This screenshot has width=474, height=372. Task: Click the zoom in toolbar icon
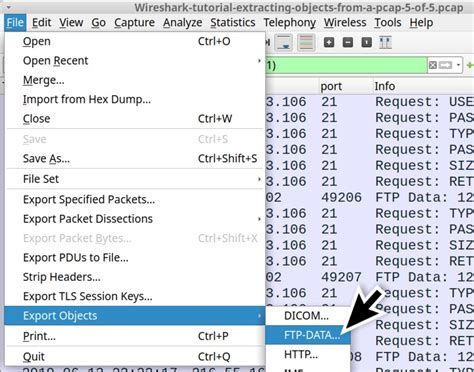coord(329,43)
